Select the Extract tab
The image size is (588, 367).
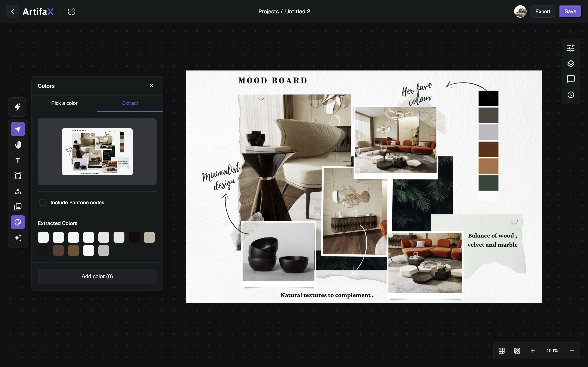point(130,103)
